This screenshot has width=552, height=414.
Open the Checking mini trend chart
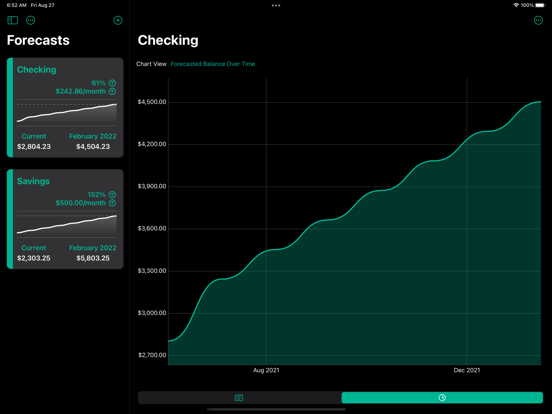tap(67, 113)
